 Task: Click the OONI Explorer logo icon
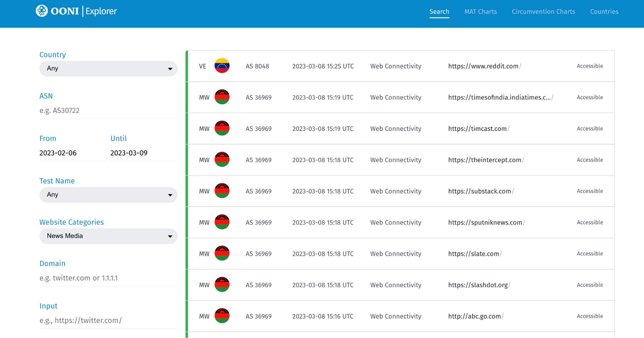click(x=42, y=11)
